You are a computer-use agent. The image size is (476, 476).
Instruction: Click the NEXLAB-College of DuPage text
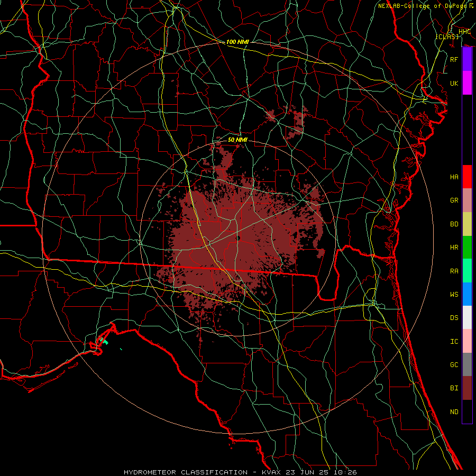click(423, 6)
